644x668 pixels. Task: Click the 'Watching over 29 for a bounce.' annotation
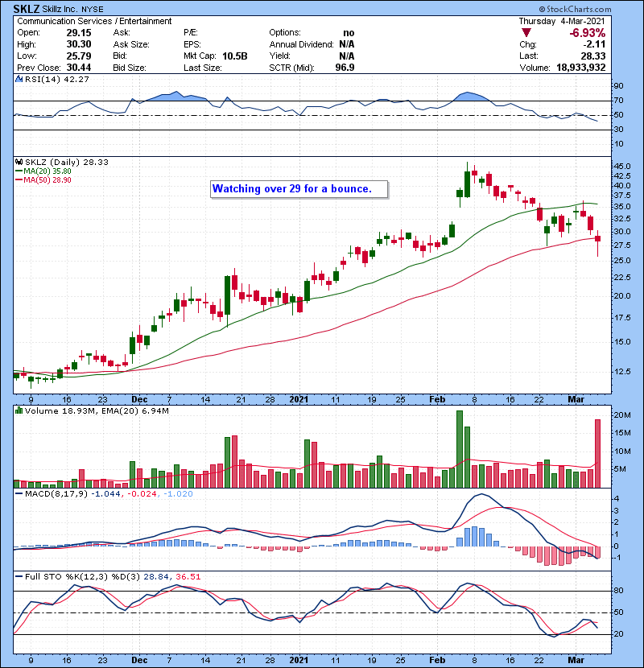point(299,188)
